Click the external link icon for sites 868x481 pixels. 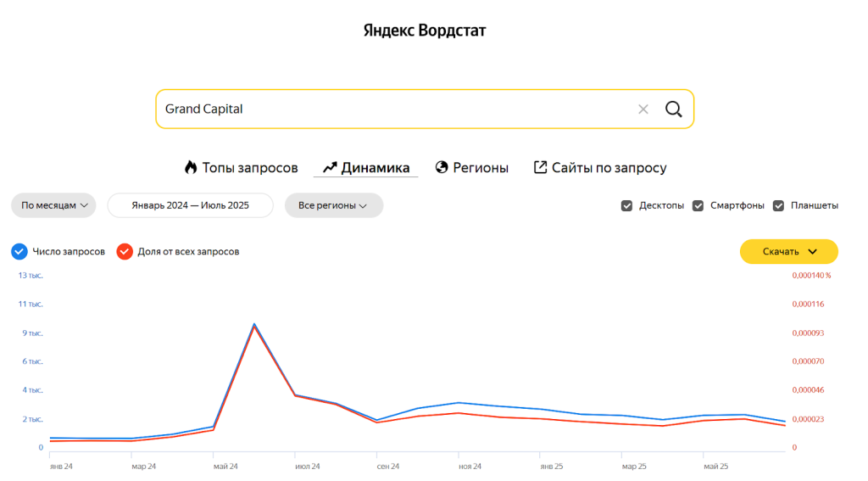pyautogui.click(x=540, y=167)
